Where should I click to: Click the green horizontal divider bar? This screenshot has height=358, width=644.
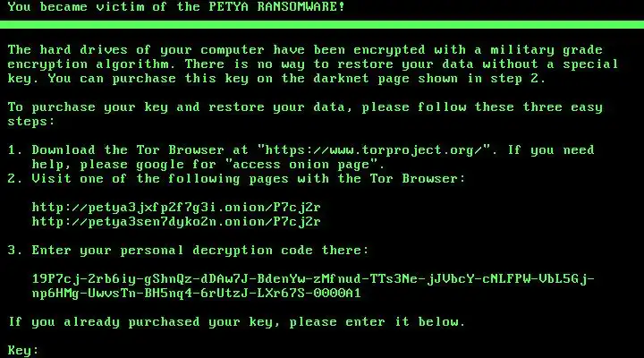(322, 25)
